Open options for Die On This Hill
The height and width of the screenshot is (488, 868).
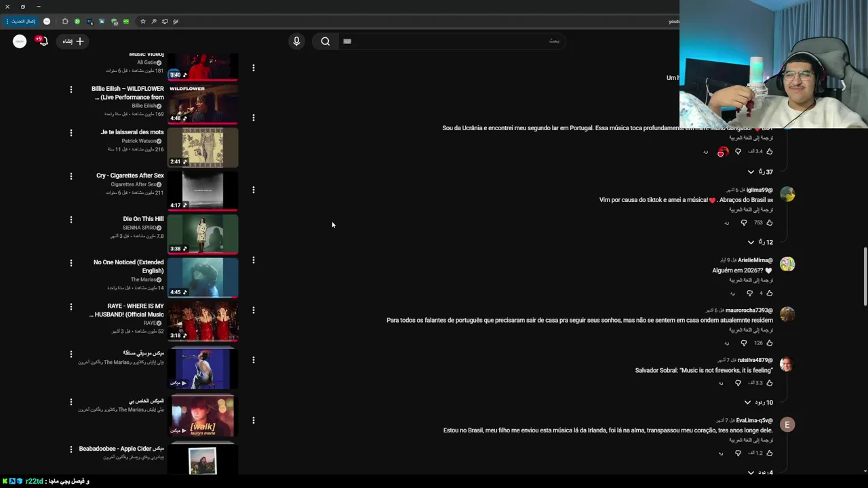71,220
